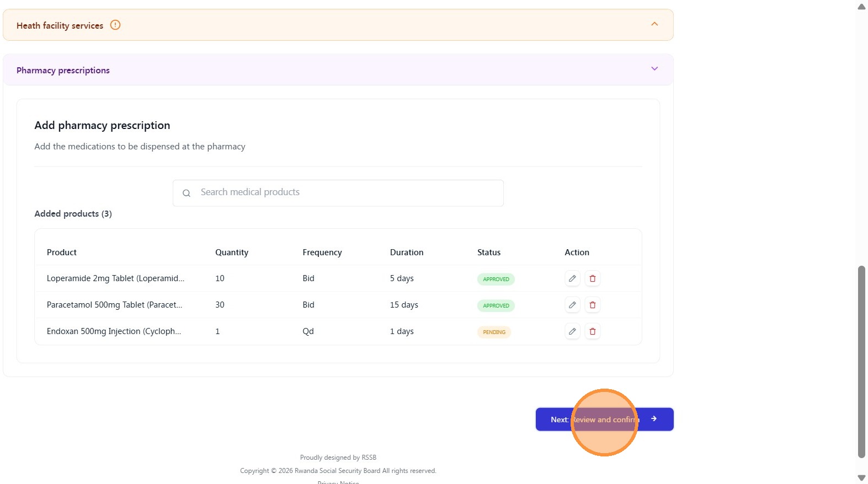Click the Pharmacy prescriptions header title

(x=63, y=71)
